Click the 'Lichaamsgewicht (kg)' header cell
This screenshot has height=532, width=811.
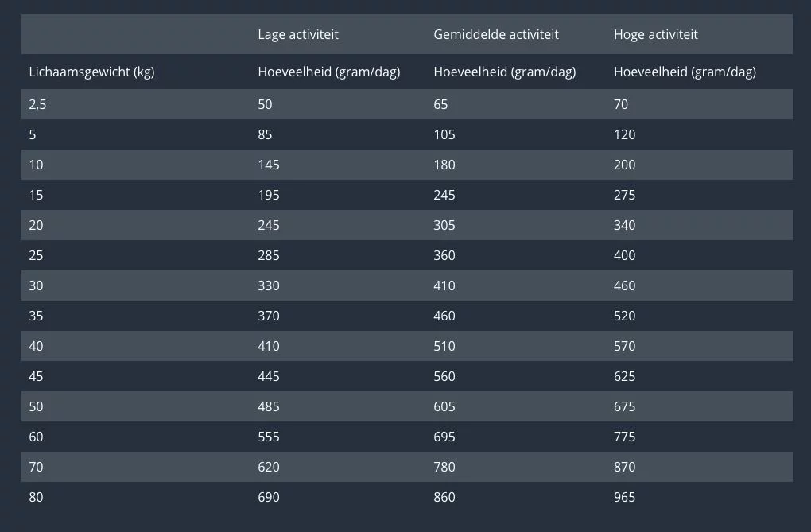point(91,72)
